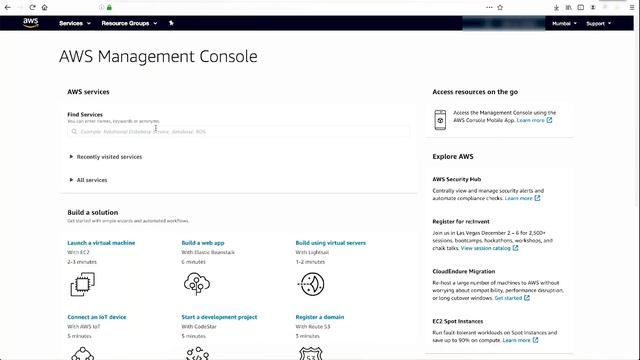
Task: Click the CloudEndure Migration heading
Action: (x=464, y=271)
